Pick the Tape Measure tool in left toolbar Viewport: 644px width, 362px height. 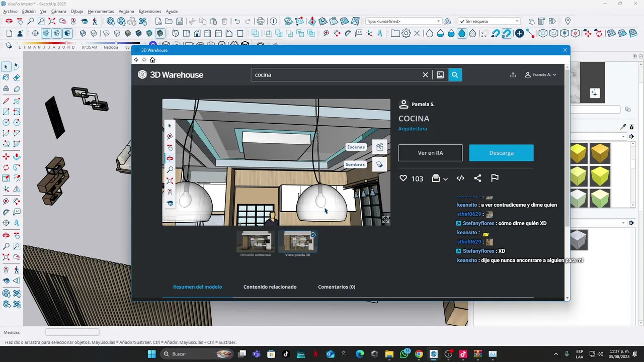(6, 201)
